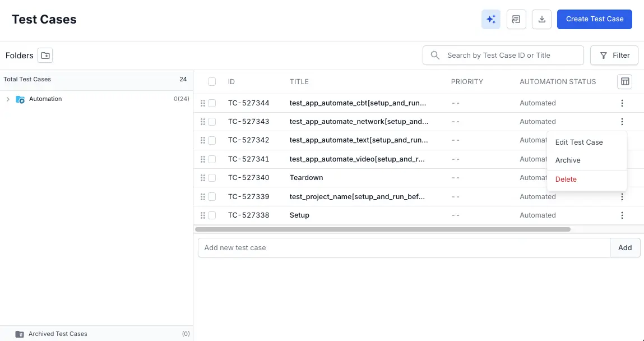644x341 pixels.
Task: Open the Filter button
Action: (x=614, y=56)
